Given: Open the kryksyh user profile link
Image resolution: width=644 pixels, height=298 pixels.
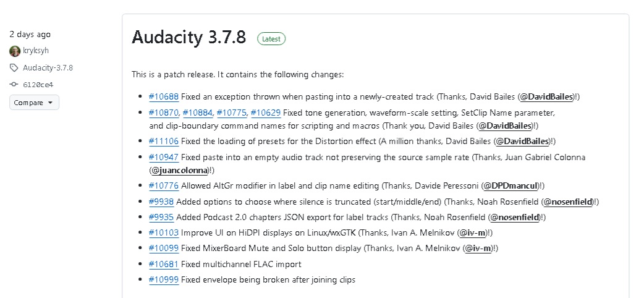Looking at the screenshot, I should 36,51.
